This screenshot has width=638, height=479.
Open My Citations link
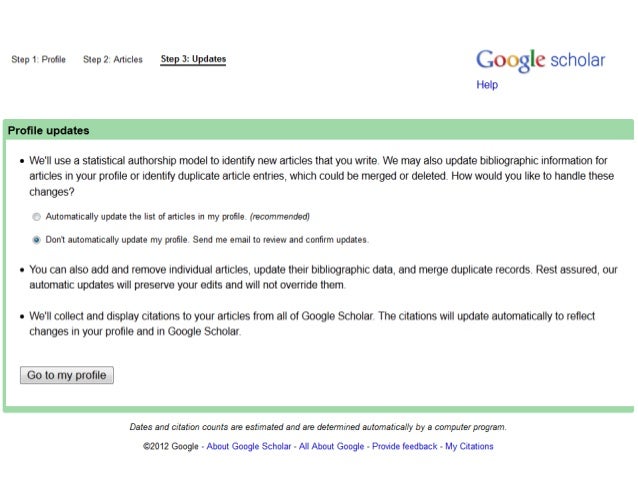click(469, 446)
